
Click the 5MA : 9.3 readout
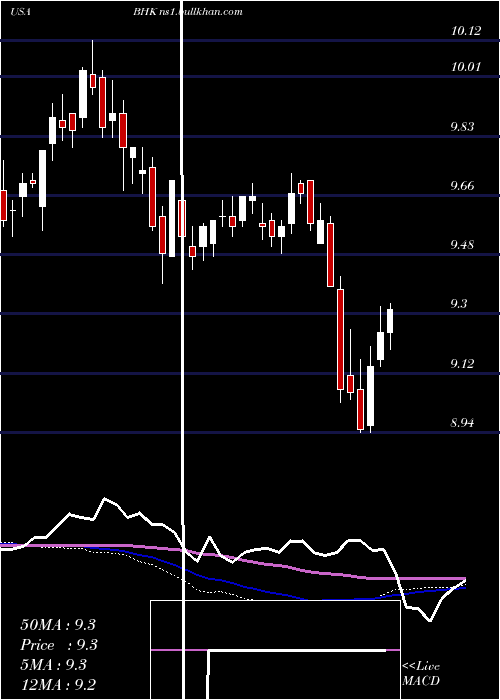[x=54, y=665]
